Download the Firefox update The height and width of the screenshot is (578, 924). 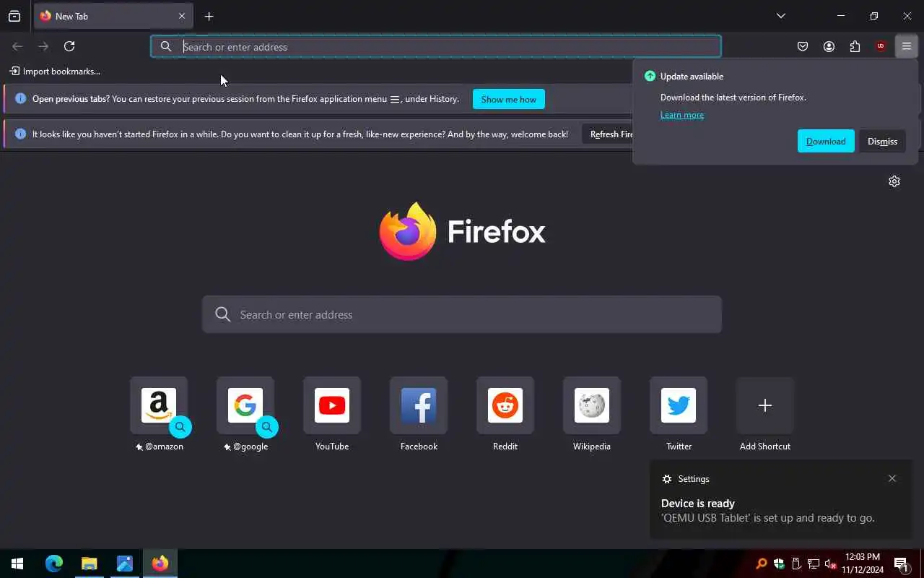(x=826, y=141)
